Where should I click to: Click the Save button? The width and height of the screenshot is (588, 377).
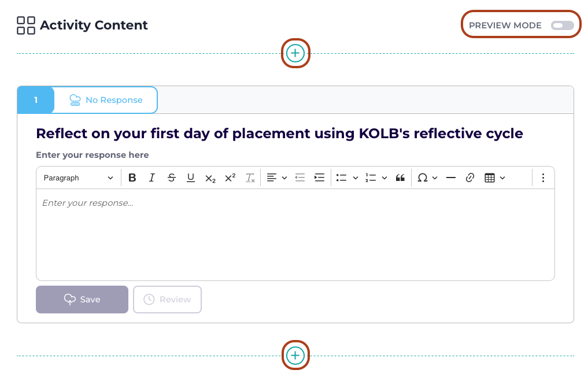point(82,300)
